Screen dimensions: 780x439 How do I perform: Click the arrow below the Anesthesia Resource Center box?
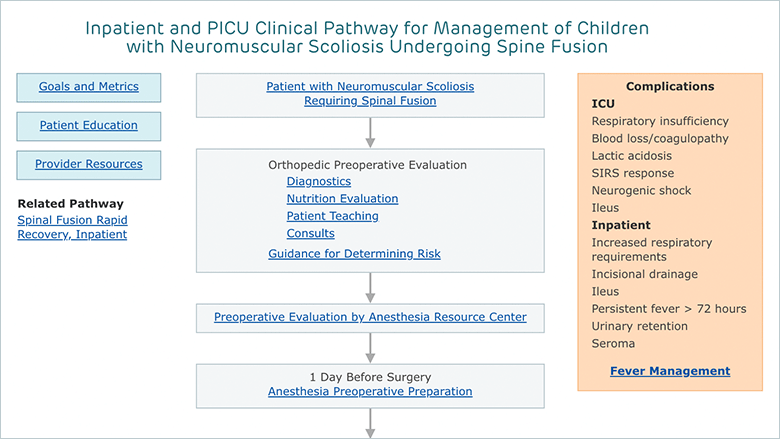pos(370,348)
